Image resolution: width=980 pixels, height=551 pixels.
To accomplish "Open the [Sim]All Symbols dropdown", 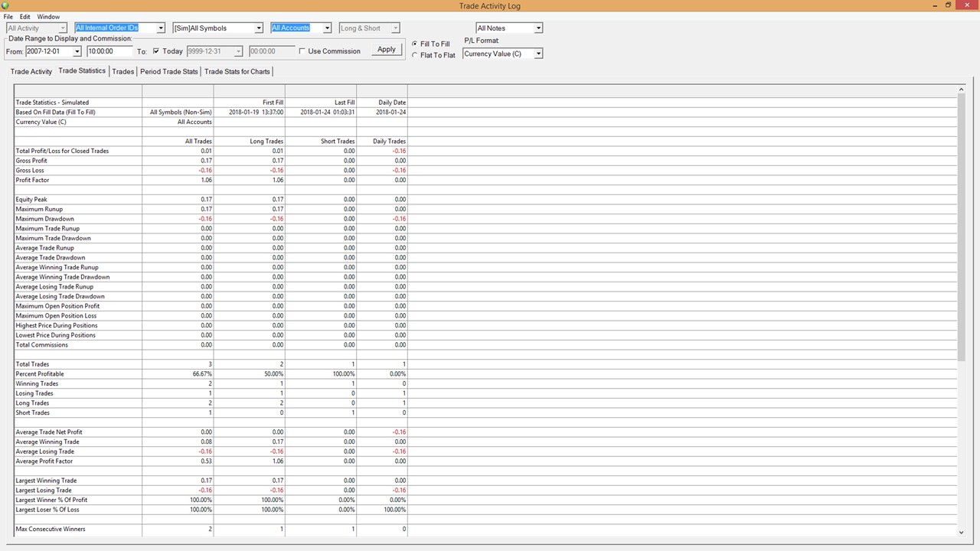I will pyautogui.click(x=259, y=28).
